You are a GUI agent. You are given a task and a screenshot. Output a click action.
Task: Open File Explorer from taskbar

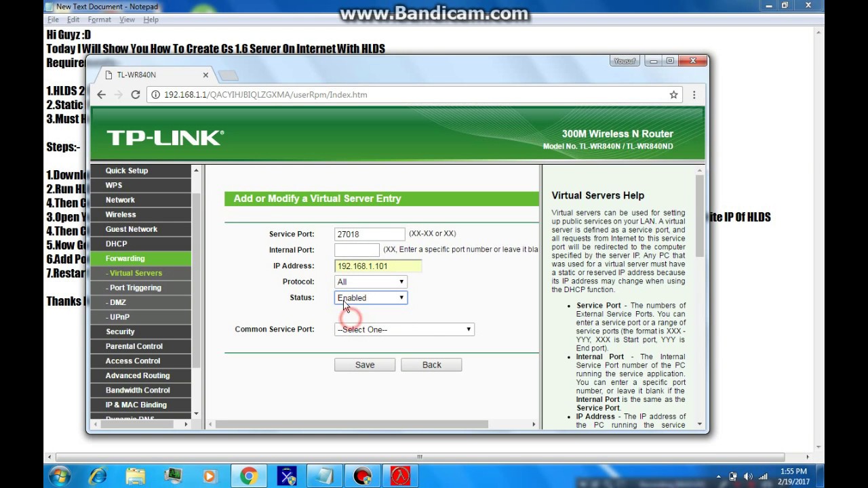pyautogui.click(x=135, y=476)
